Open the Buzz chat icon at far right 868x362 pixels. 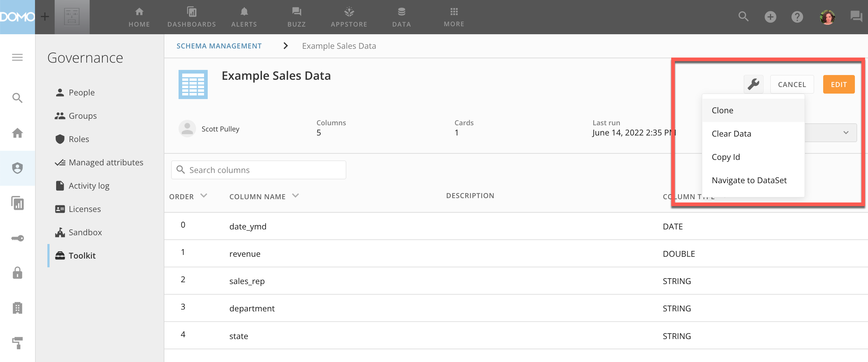[856, 17]
